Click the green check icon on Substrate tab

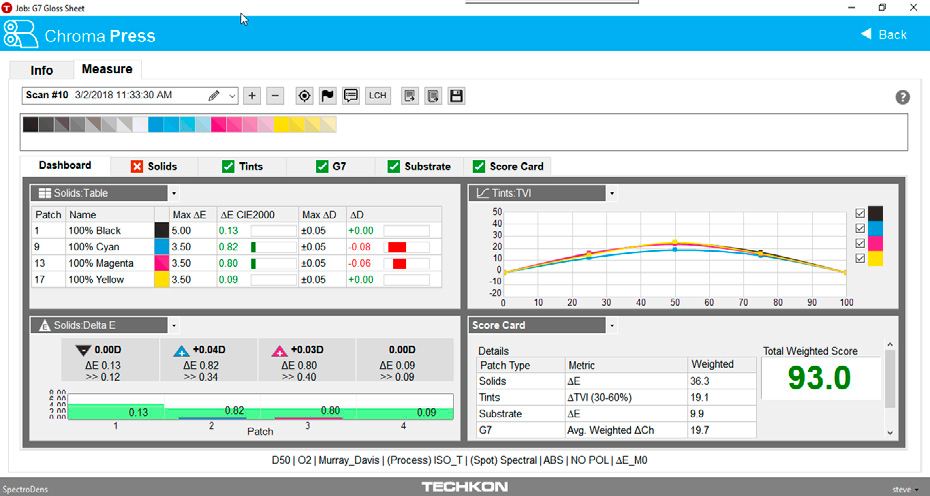394,167
